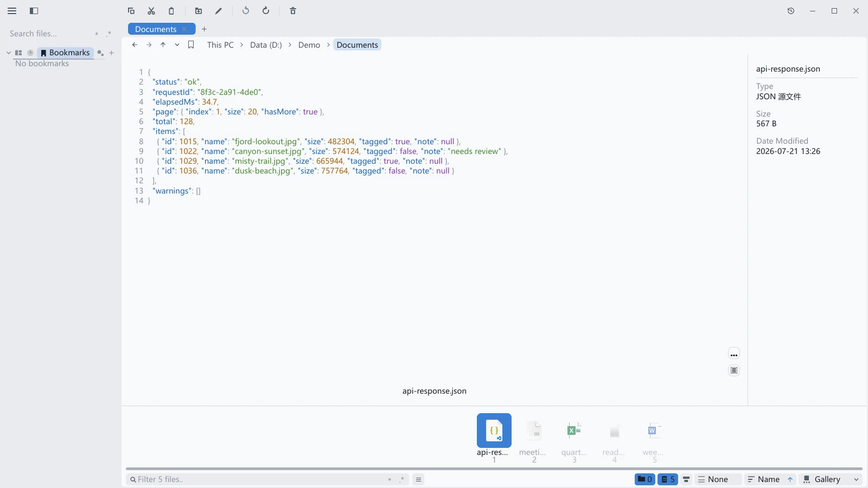Click the Copy toolbar icon

[x=131, y=11]
